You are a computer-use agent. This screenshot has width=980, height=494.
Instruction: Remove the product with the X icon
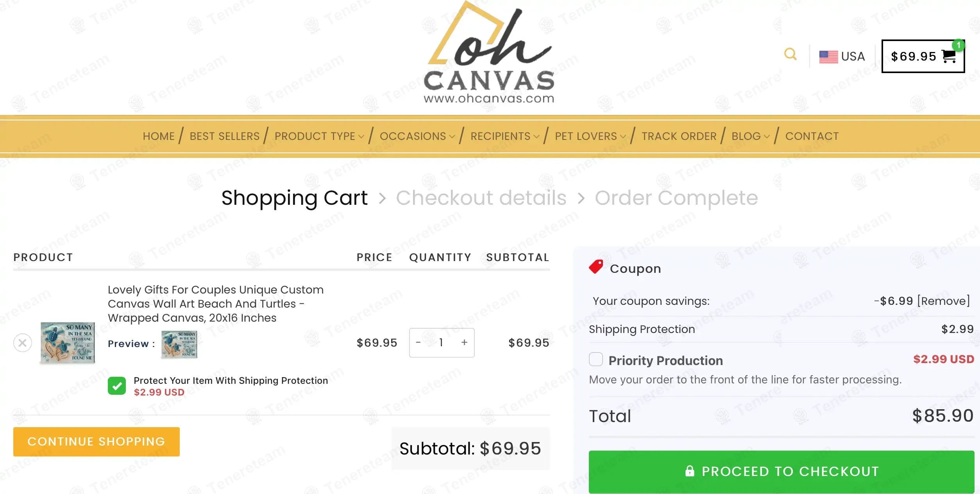tap(23, 343)
